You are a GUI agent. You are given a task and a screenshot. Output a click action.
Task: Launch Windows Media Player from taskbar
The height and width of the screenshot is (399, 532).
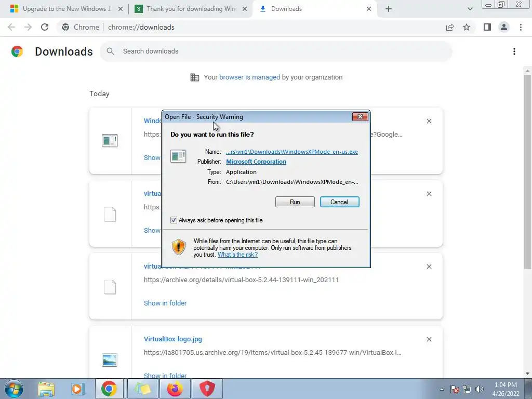pos(78,389)
